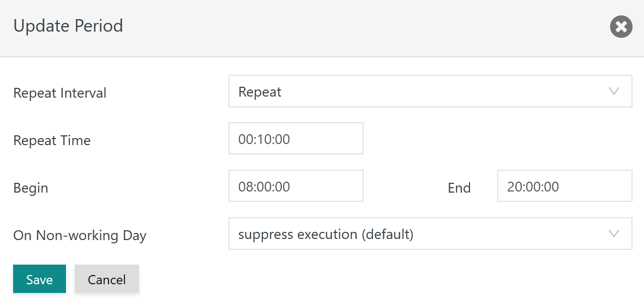Click the 'suppress execution (default)' value
This screenshot has width=644, height=305.
[326, 234]
